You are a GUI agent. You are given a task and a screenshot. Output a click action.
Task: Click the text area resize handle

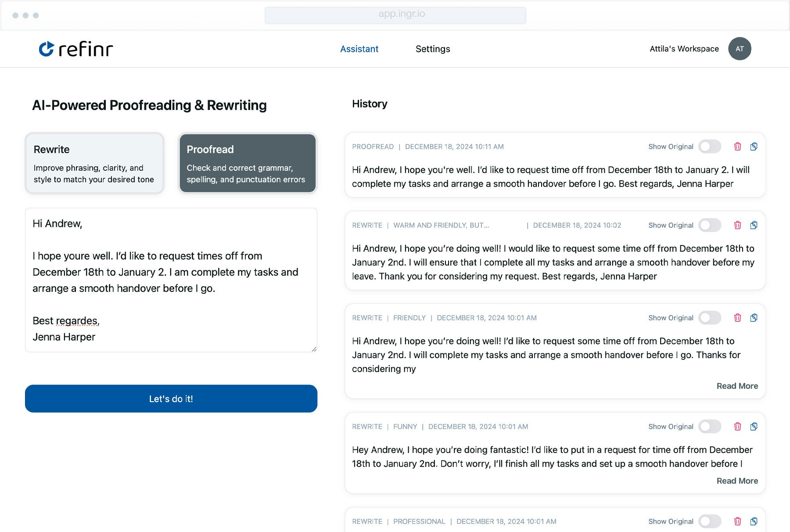click(314, 349)
